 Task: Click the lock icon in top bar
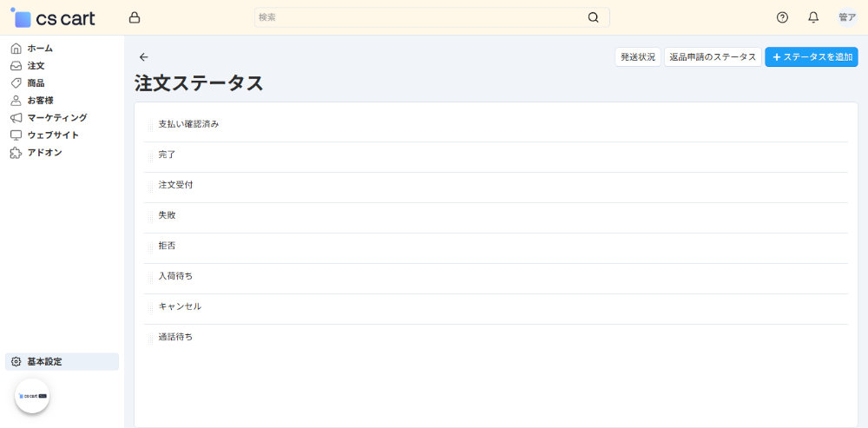click(134, 17)
